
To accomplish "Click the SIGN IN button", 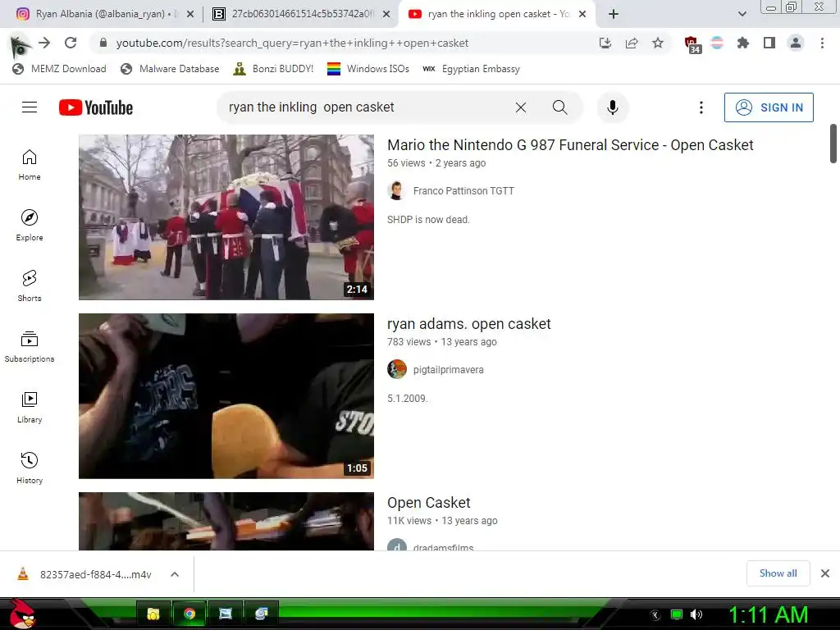I will pyautogui.click(x=769, y=107).
